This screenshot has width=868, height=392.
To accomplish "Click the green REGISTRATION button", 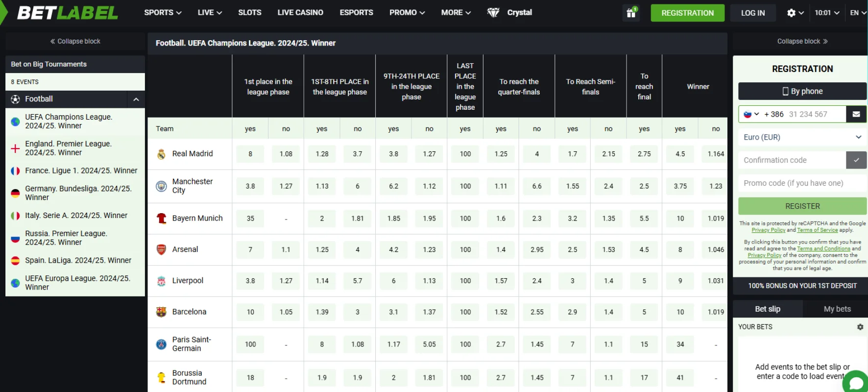I will coord(687,13).
